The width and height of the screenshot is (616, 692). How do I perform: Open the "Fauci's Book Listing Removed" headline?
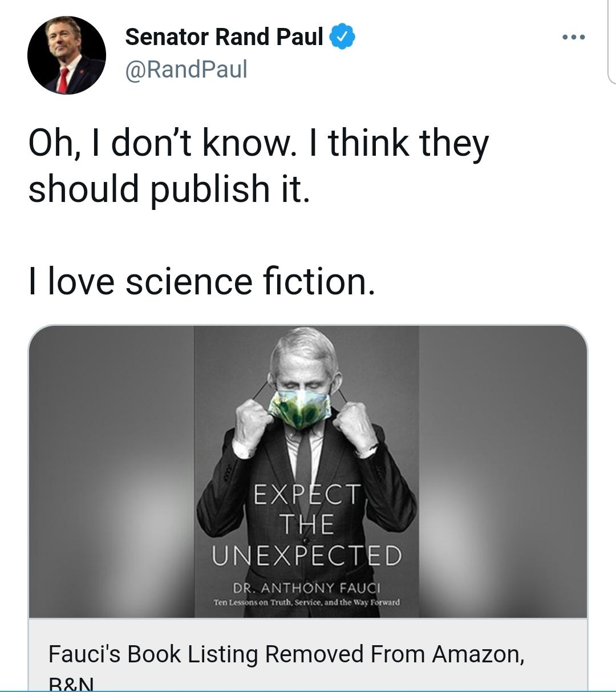[285, 654]
